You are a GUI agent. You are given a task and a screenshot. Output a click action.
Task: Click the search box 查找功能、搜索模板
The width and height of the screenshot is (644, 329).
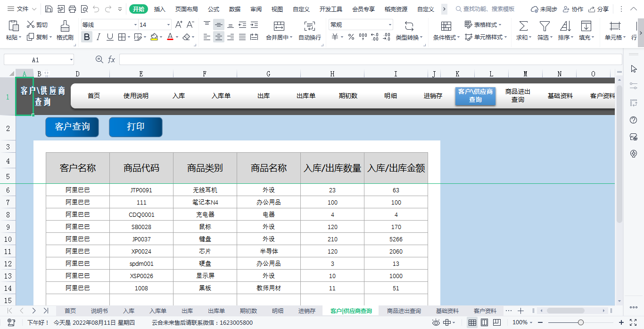(485, 9)
